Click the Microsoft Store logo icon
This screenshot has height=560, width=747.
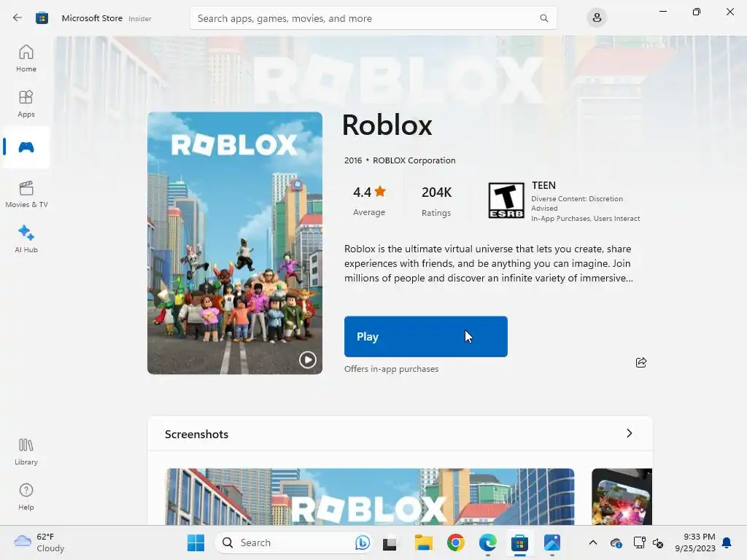pyautogui.click(x=42, y=18)
